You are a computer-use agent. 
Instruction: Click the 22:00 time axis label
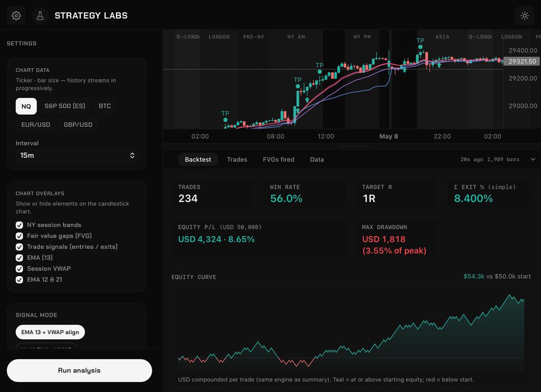pyautogui.click(x=442, y=136)
